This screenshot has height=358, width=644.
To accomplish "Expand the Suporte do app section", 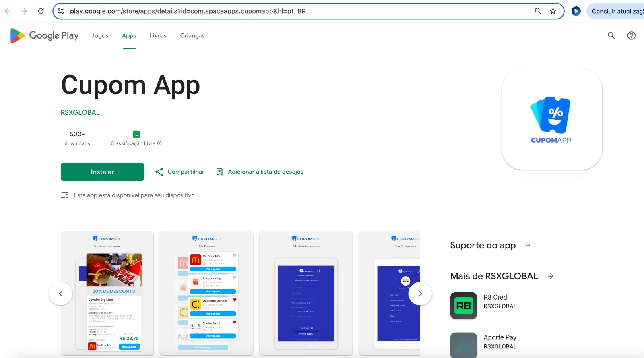I will click(528, 245).
